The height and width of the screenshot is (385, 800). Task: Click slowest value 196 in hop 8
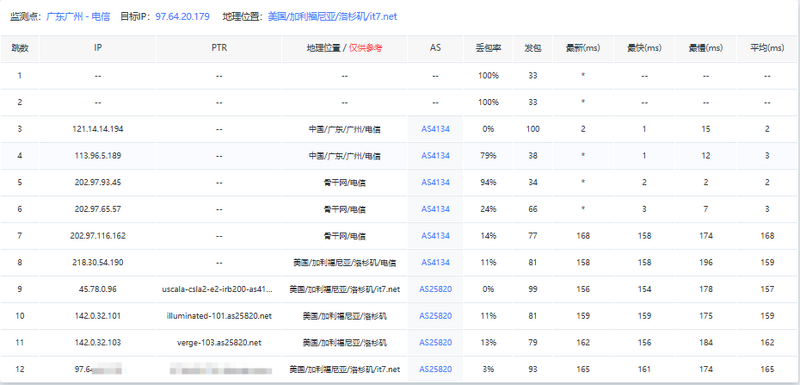(706, 262)
